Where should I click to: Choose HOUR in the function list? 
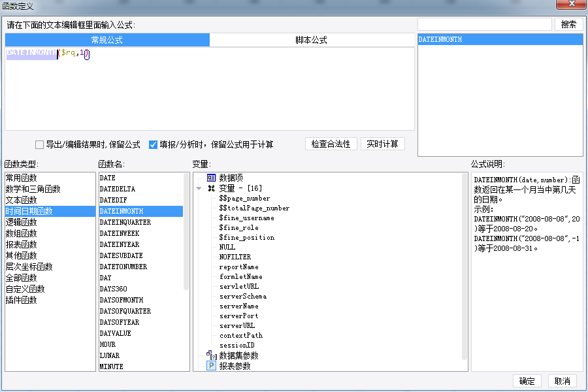(x=141, y=344)
